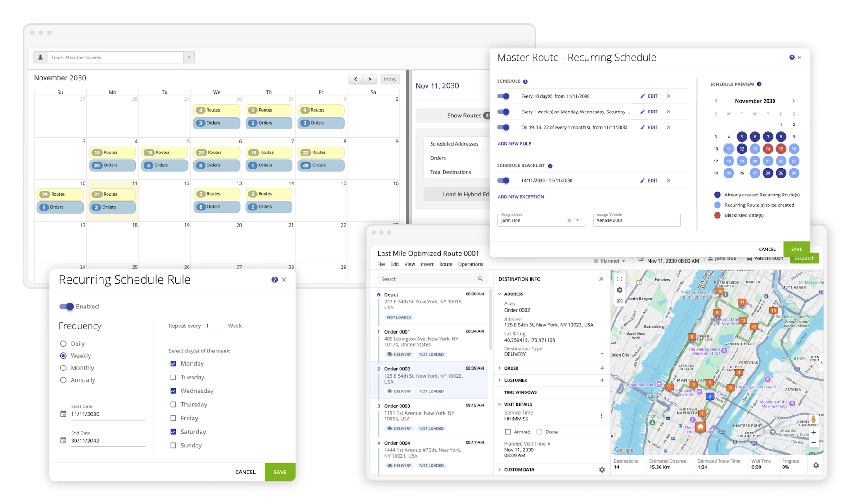Open the Start Date calendar picker icon
The width and height of the screenshot is (864, 504).
[63, 414]
